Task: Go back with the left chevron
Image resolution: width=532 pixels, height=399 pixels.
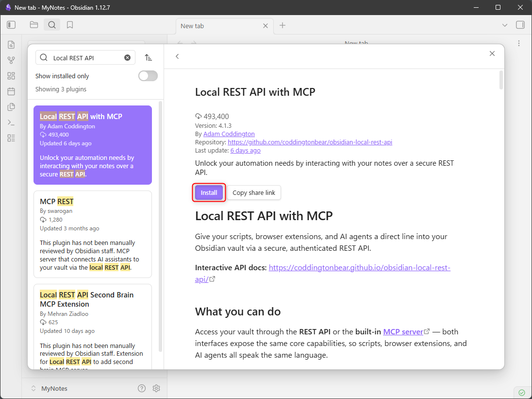Action: tap(177, 56)
